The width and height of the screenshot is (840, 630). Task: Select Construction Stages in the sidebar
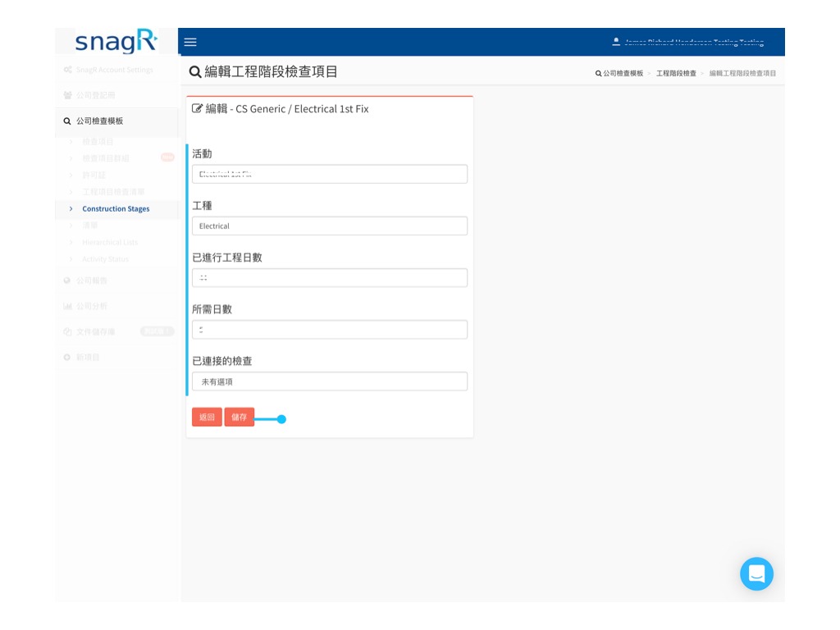coord(116,209)
